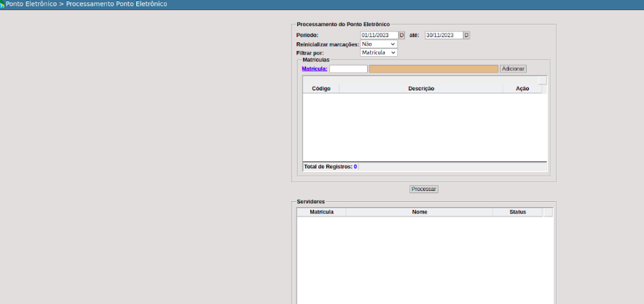Click the Total de Registros label

(328, 167)
